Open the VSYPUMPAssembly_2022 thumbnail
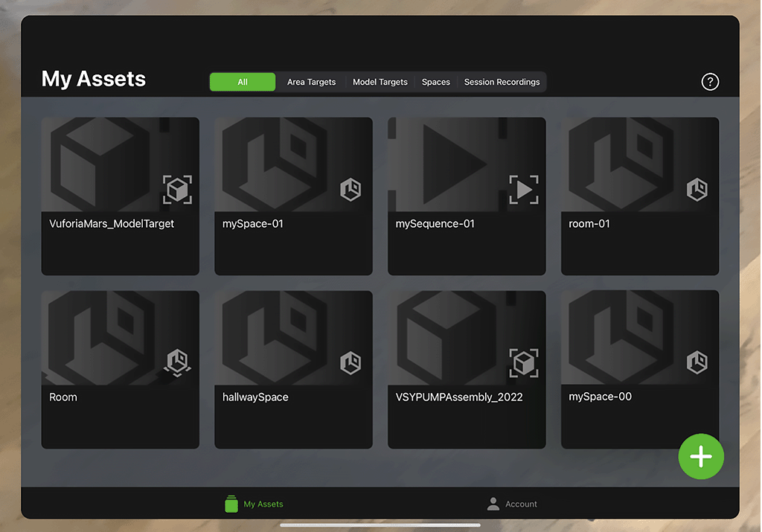The height and width of the screenshot is (532, 762). (467, 338)
